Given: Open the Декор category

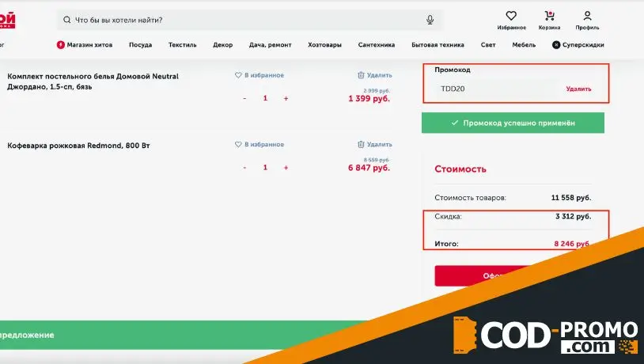Looking at the screenshot, I should 222,45.
